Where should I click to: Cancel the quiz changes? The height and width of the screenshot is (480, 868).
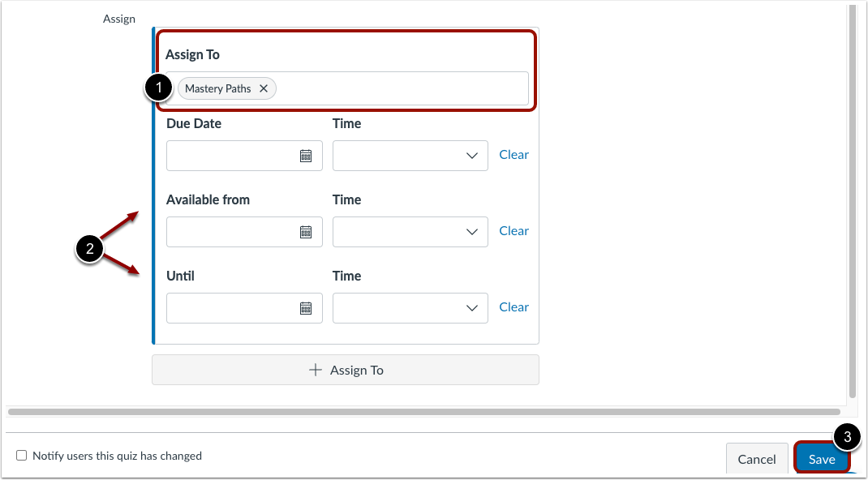(757, 458)
